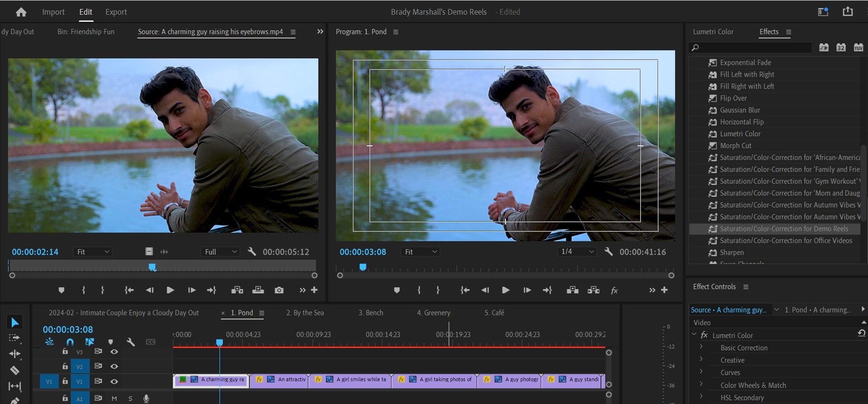Open the Export workspace tab
Screen dimensions: 868x404
point(116,12)
